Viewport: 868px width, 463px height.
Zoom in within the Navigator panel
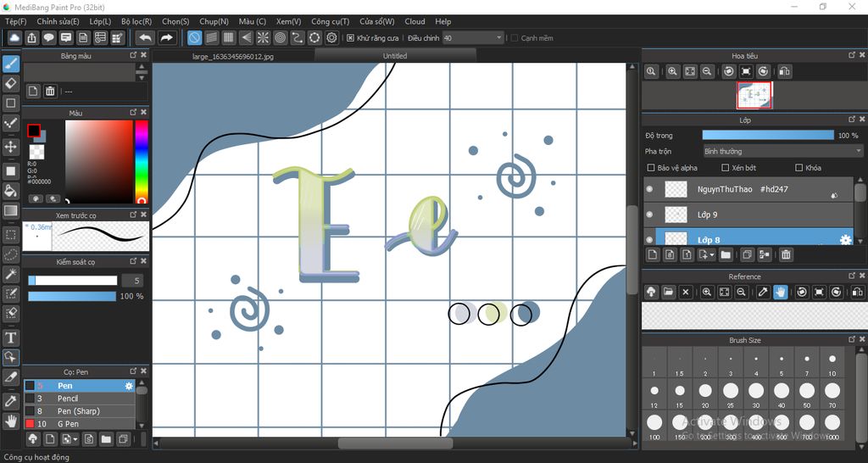click(672, 71)
